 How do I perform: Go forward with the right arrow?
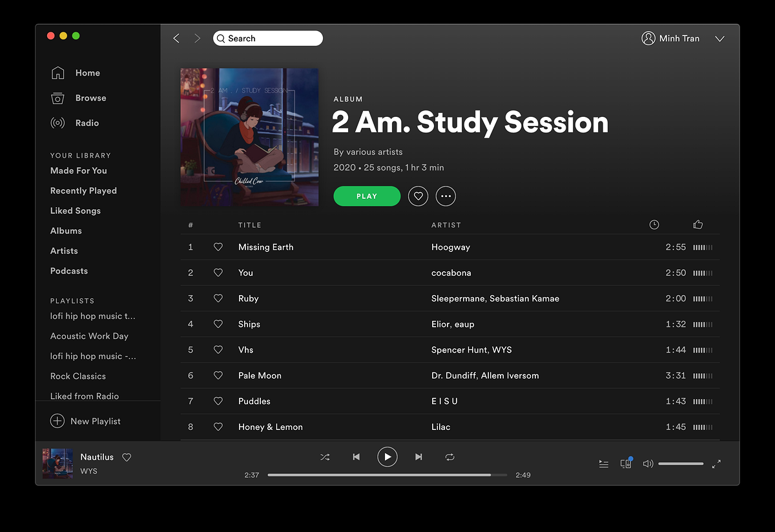[x=197, y=39]
